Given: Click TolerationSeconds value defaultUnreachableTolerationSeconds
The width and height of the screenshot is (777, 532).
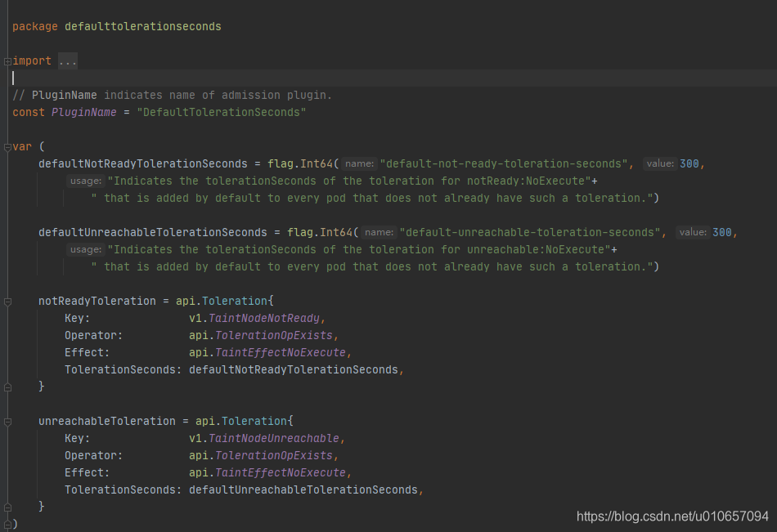Looking at the screenshot, I should pyautogui.click(x=303, y=490).
